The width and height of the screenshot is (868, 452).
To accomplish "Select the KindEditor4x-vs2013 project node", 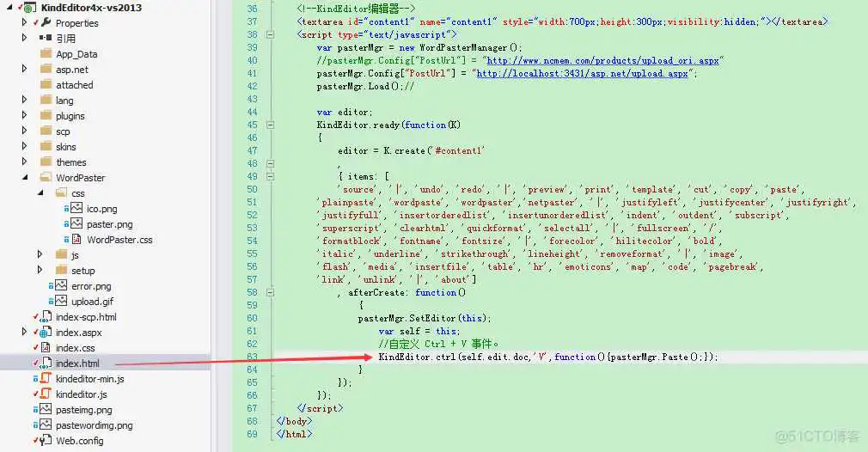I will click(91, 8).
